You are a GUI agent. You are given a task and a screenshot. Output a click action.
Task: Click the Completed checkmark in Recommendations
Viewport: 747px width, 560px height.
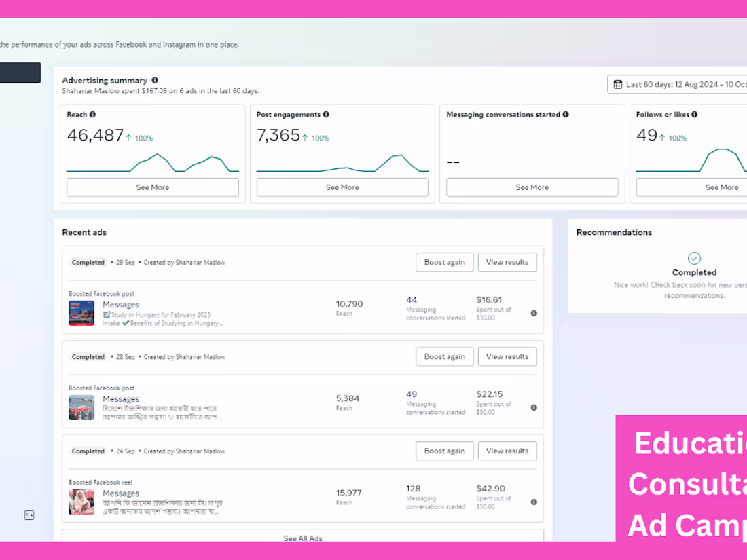coord(694,258)
